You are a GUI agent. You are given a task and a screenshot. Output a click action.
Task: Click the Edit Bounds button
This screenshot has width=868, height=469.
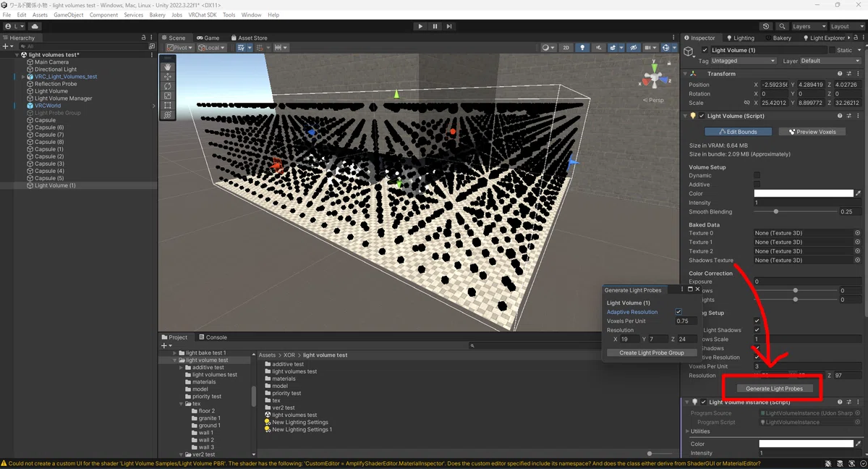click(739, 132)
